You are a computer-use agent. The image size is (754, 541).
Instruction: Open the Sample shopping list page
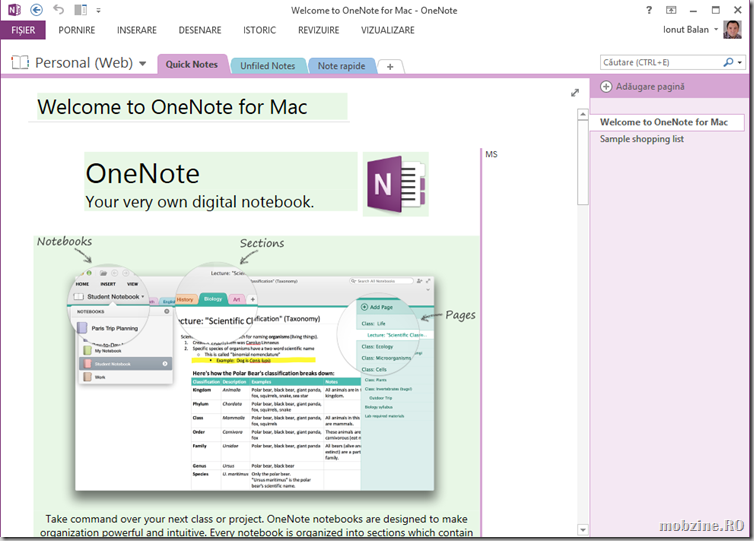pos(641,139)
